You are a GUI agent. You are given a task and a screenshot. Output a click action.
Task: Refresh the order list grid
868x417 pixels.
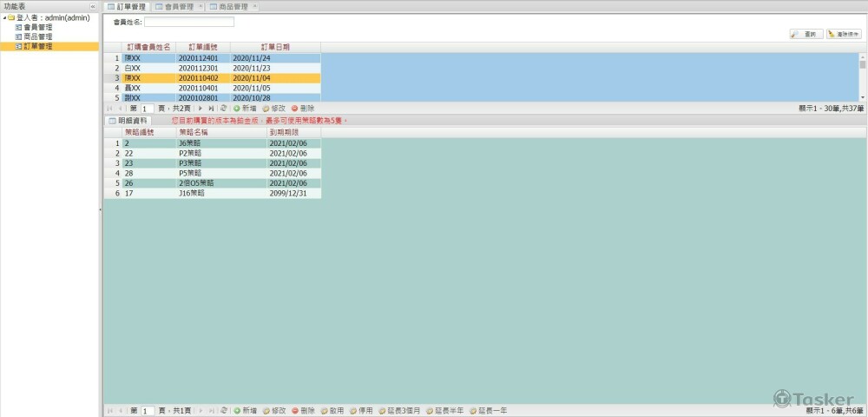[x=224, y=109]
